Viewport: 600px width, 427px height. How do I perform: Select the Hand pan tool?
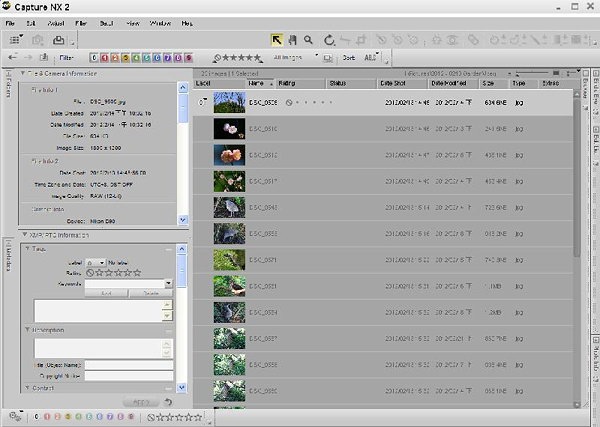click(293, 40)
